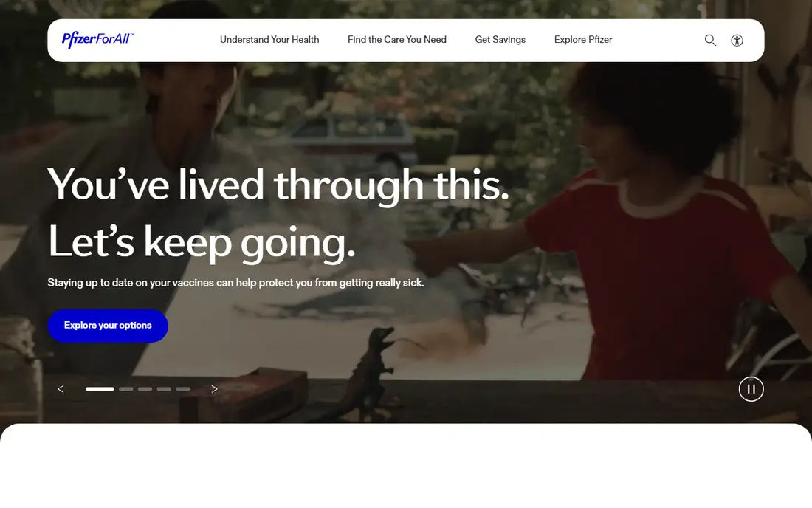Select the second carousel indicator
This screenshot has width=812, height=508.
tap(125, 389)
